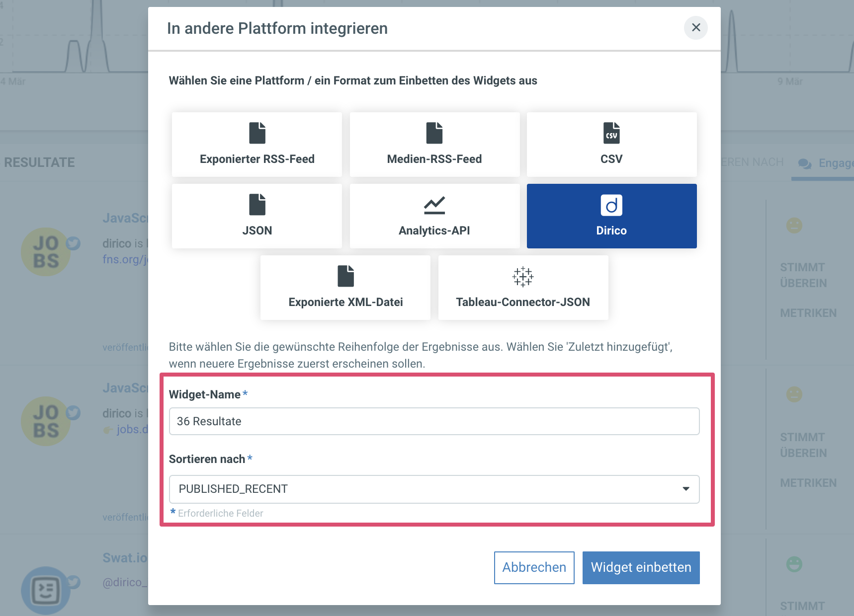Focus the Widget-Name input field
Viewport: 854px width, 616px height.
434,421
